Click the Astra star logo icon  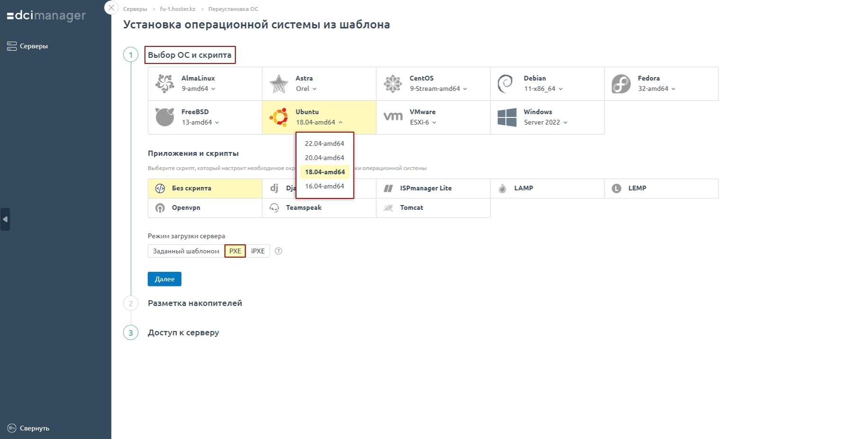[x=279, y=84]
